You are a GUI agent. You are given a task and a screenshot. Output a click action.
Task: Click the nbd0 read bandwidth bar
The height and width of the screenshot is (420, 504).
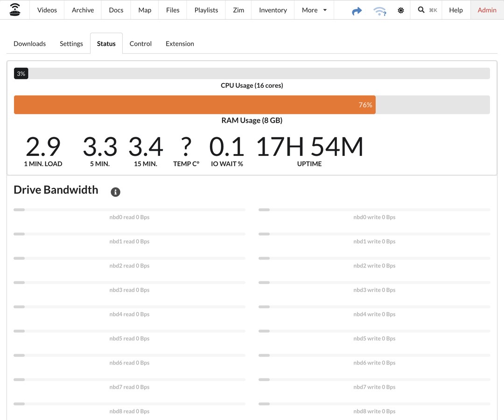click(x=129, y=210)
